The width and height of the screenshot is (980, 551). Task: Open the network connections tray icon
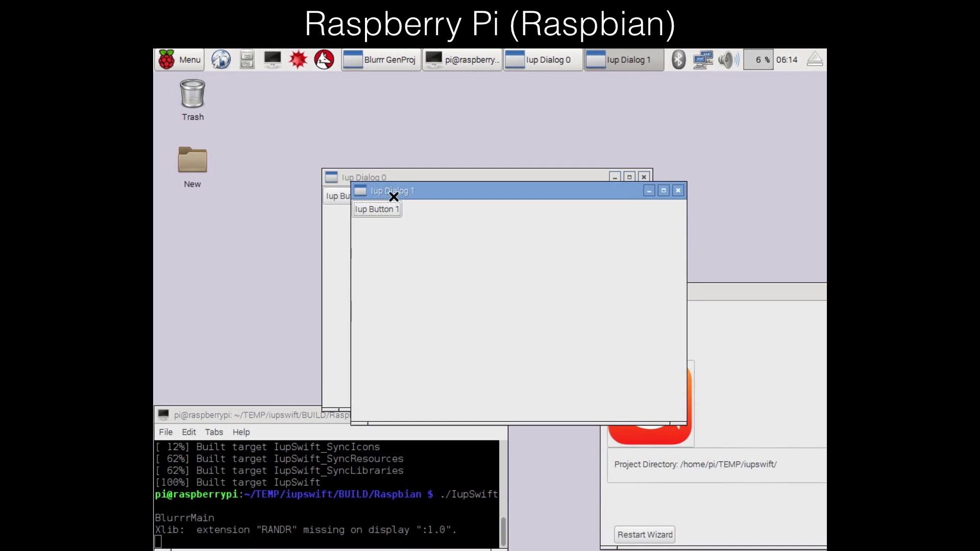703,60
